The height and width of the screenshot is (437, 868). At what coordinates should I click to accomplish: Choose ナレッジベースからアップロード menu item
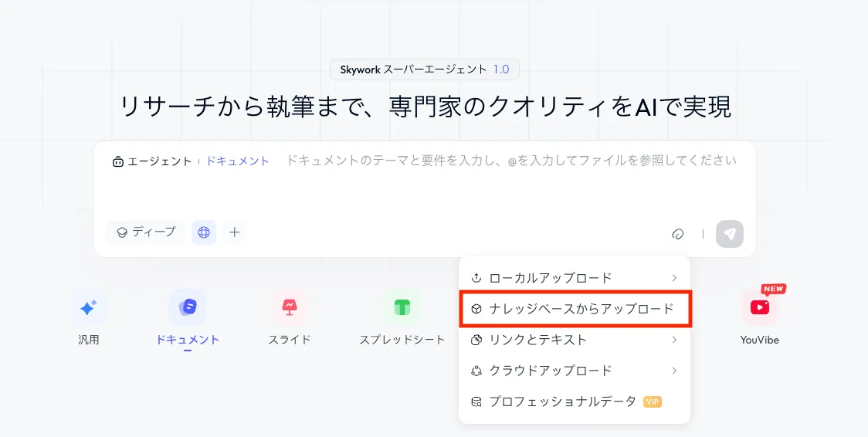click(574, 309)
